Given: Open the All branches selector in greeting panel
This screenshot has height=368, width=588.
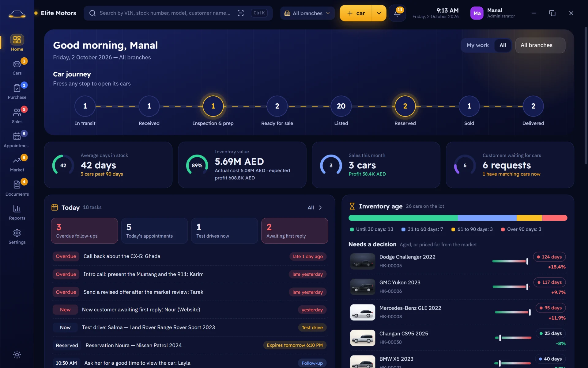Looking at the screenshot, I should click(540, 45).
